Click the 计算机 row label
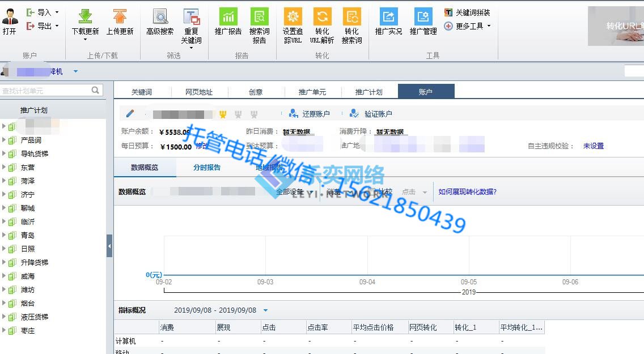This screenshot has width=644, height=354. pos(125,341)
